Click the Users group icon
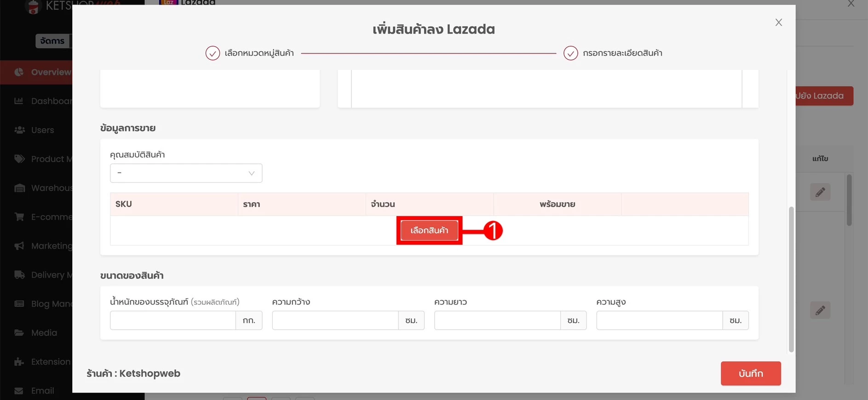Image resolution: width=868 pixels, height=400 pixels. [x=19, y=130]
